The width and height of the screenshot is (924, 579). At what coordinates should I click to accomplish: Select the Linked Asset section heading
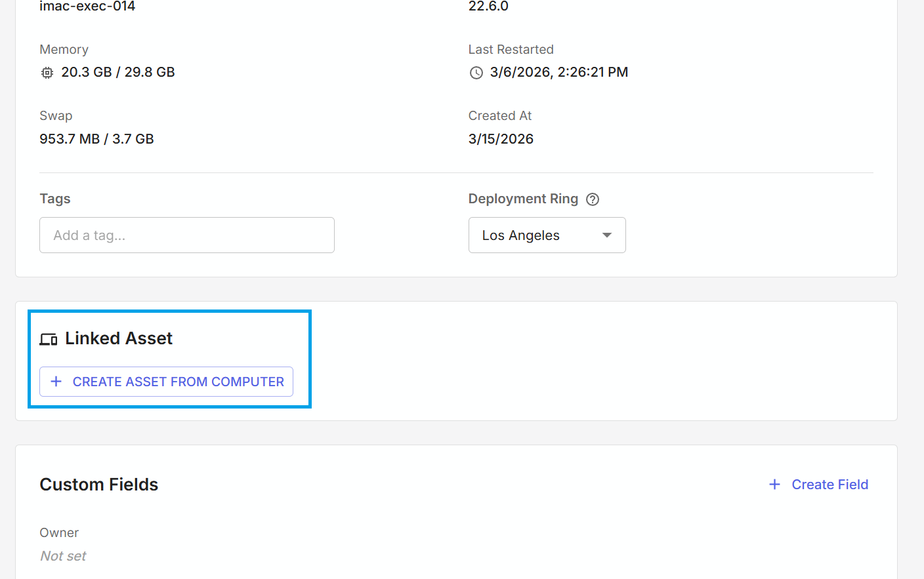(119, 338)
